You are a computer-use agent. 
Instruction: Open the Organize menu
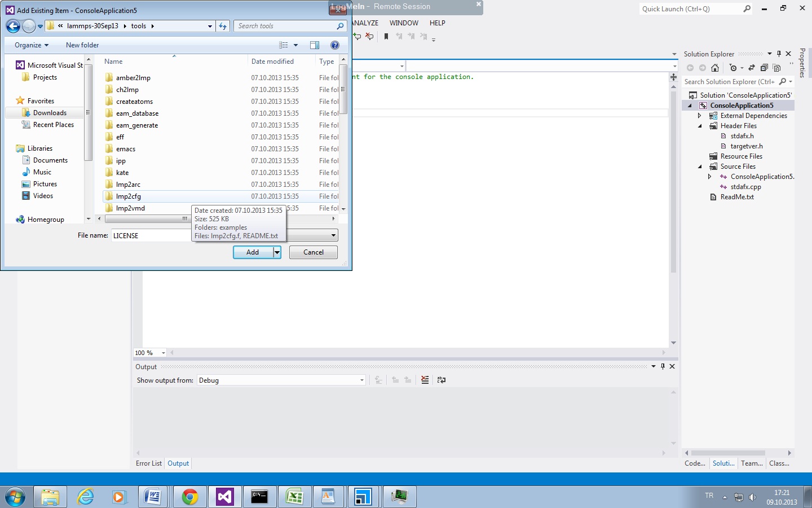click(x=32, y=45)
